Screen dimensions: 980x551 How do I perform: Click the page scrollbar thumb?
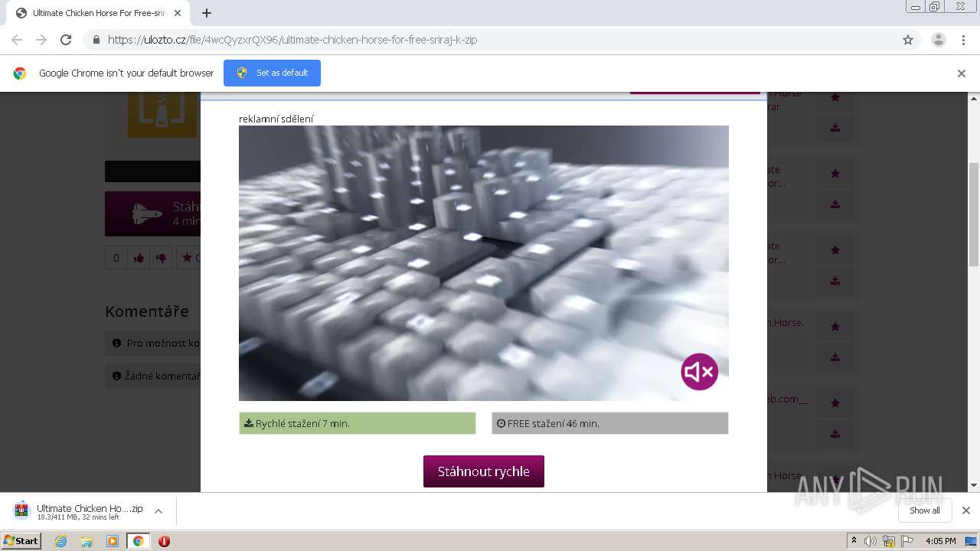[x=974, y=214]
